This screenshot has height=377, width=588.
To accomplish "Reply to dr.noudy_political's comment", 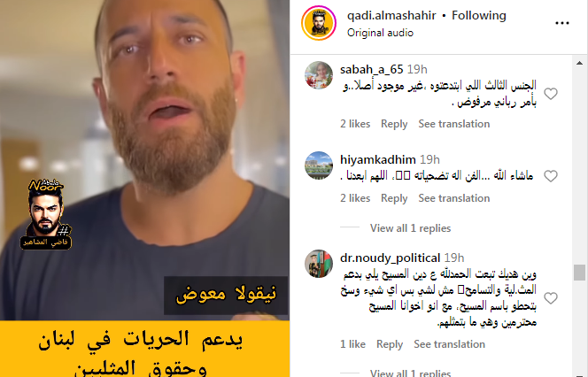I will pos(390,344).
